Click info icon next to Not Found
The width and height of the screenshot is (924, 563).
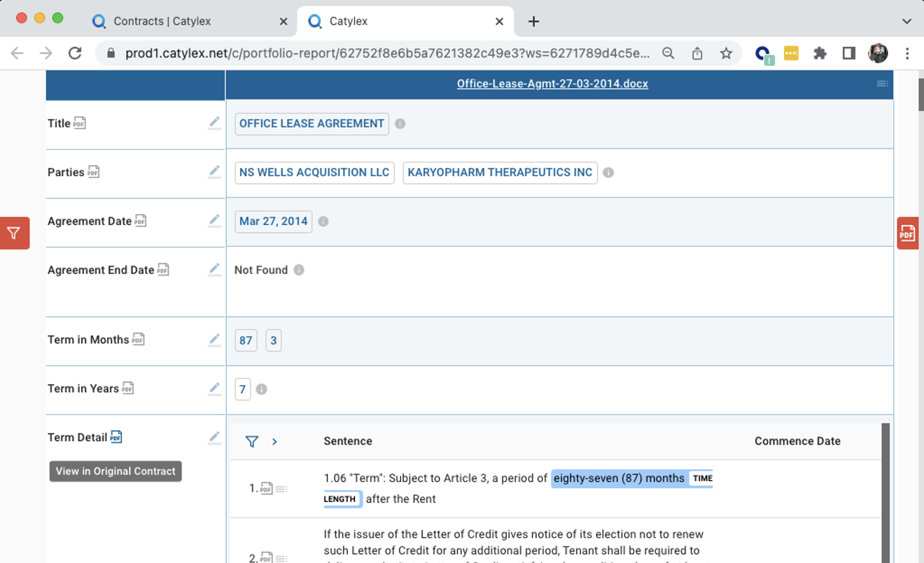pyautogui.click(x=299, y=270)
